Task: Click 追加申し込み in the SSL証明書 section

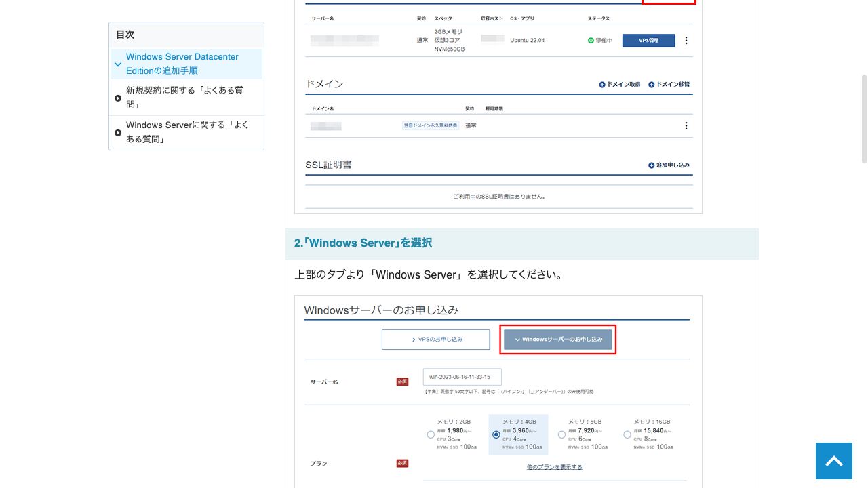Action: 669,165
